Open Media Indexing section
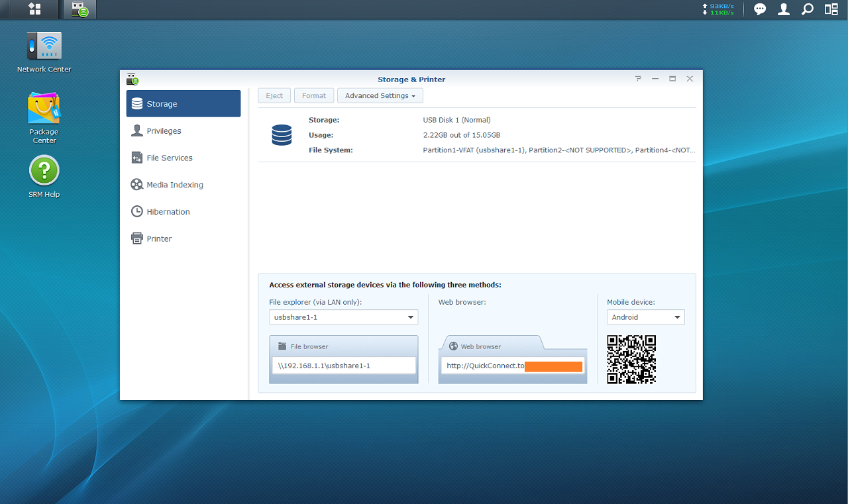848x504 pixels. pos(184,185)
